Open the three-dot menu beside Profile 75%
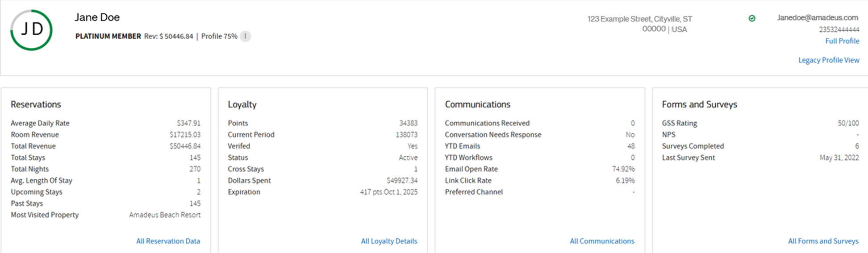The image size is (868, 253). (x=245, y=36)
